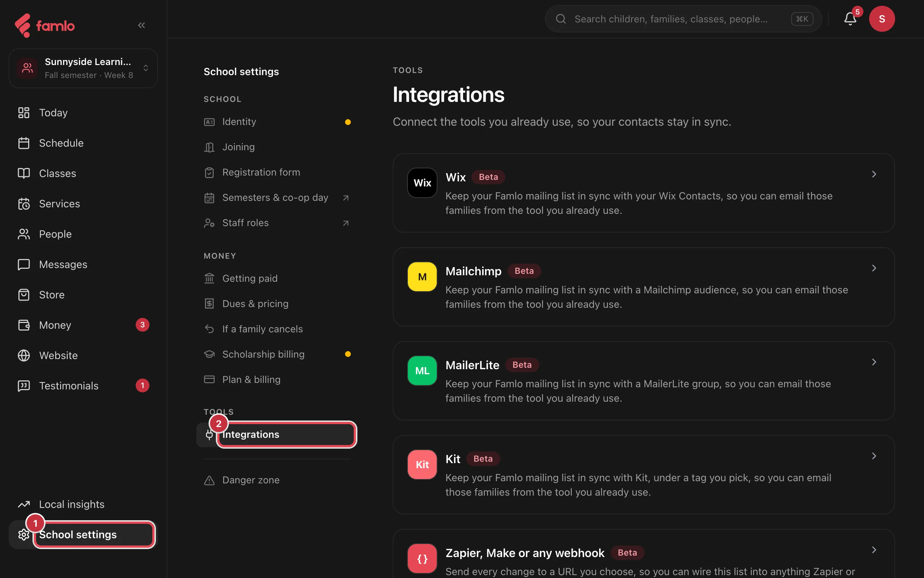Viewport: 924px width, 578px height.
Task: Go to Dues & pricing
Action: click(x=277, y=304)
